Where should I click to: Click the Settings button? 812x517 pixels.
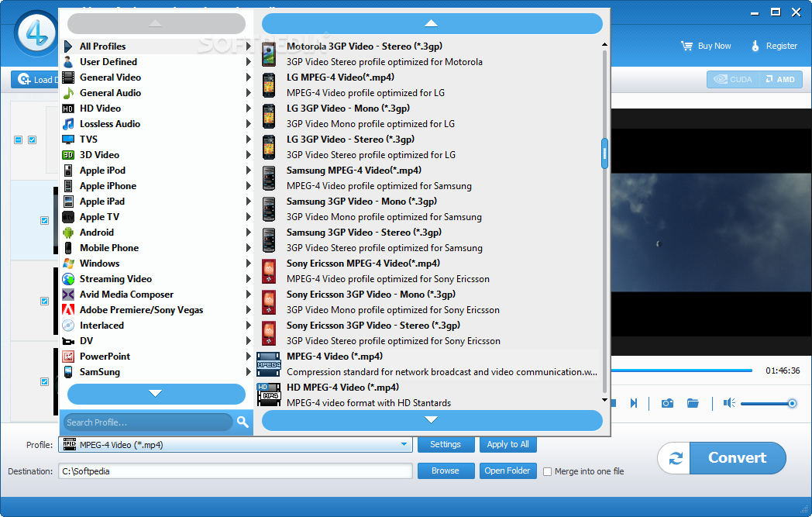(x=446, y=444)
